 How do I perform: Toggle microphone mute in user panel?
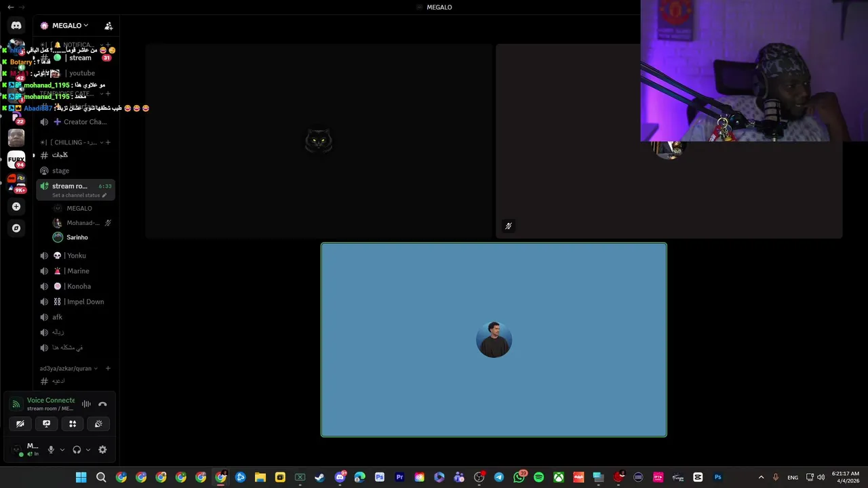(50, 449)
